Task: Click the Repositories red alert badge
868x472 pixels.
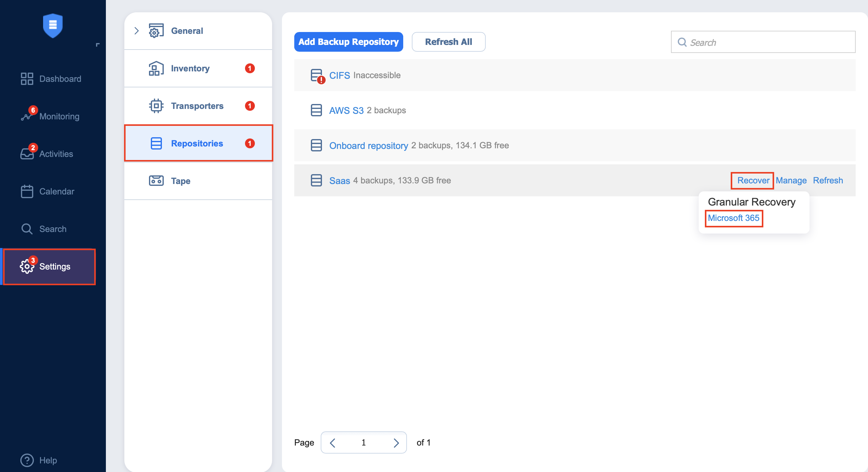Action: pyautogui.click(x=250, y=143)
